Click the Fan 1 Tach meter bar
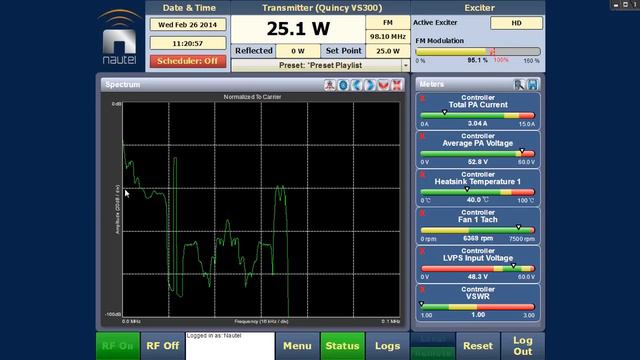Screen dimensions: 640x360 (478, 230)
